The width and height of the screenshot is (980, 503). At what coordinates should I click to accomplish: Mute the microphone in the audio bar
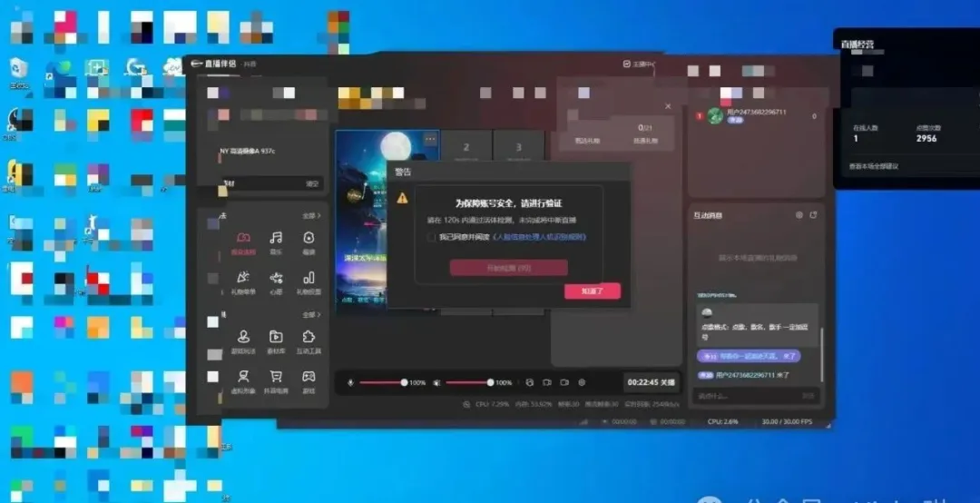coord(350,382)
